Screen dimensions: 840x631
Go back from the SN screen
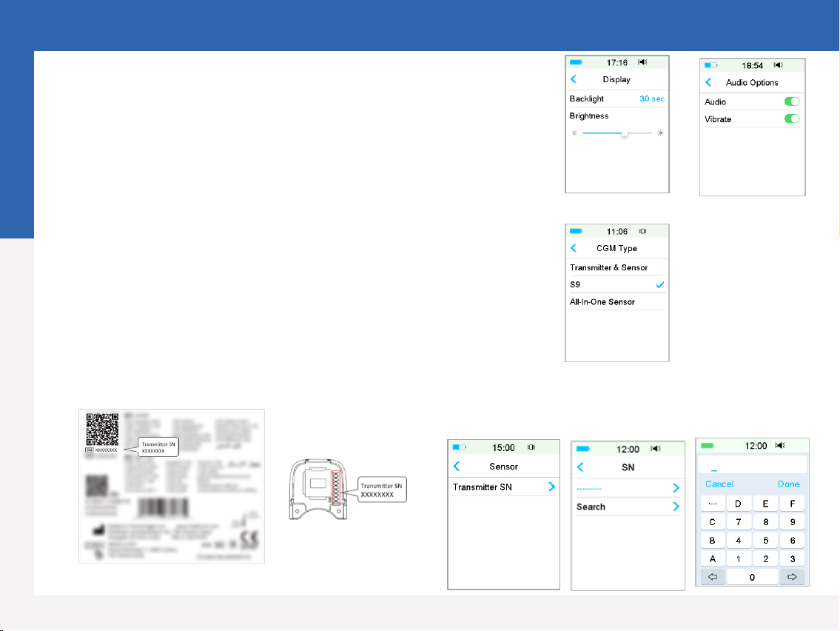pyautogui.click(x=580, y=467)
